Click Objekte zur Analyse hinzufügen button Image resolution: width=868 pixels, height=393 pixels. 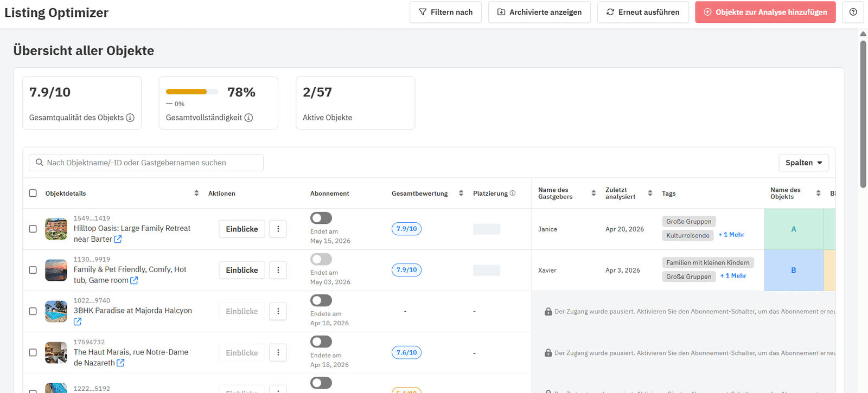click(765, 12)
